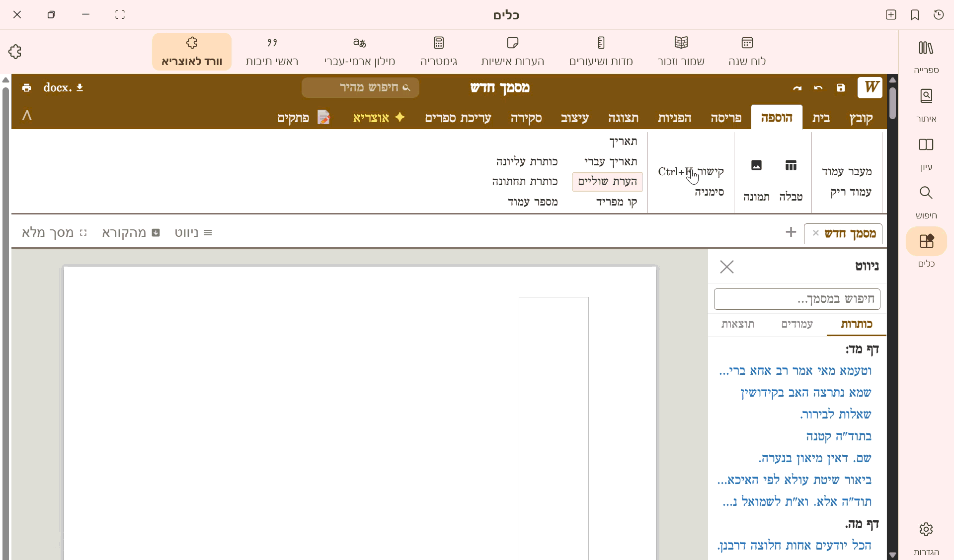The image size is (954, 560).
Task: Open the הערות אישיות personal notes tool
Action: [512, 52]
